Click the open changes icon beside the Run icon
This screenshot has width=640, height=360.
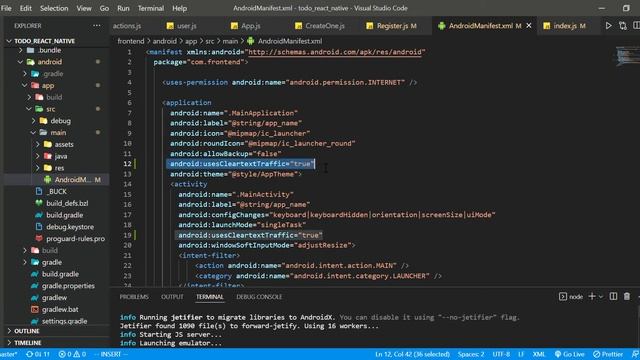coord(623,26)
